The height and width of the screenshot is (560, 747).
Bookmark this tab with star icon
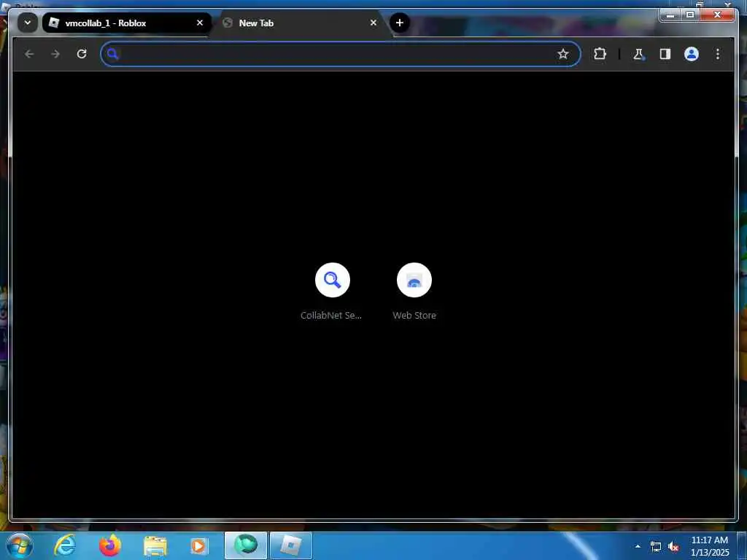click(563, 54)
